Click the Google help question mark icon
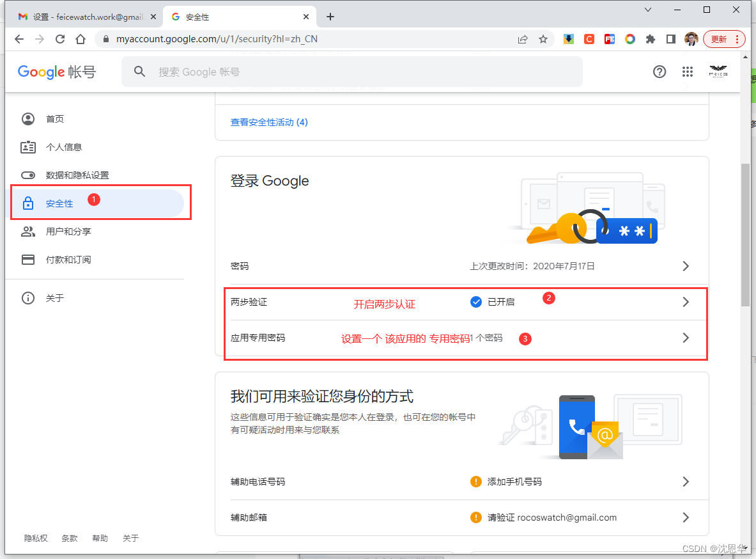 pos(659,72)
